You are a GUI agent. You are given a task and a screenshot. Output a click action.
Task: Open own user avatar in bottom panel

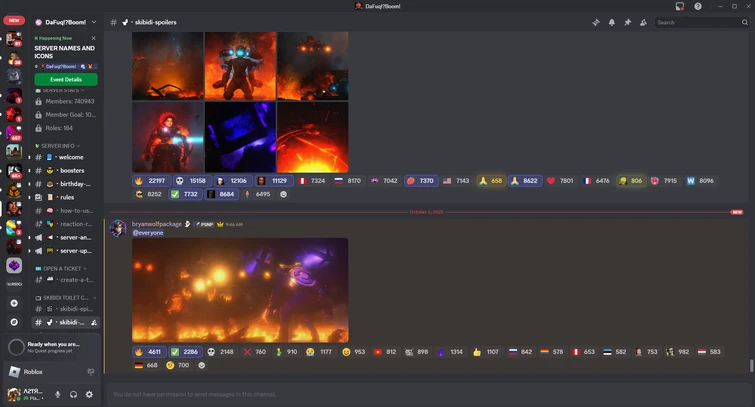point(14,394)
